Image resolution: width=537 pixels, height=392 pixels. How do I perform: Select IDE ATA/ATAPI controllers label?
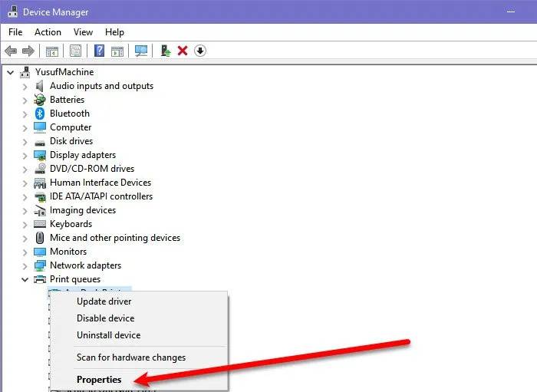[x=101, y=196]
